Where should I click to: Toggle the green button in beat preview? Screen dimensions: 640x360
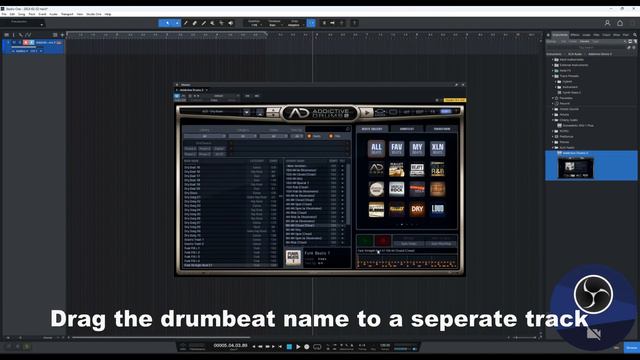pos(365,240)
